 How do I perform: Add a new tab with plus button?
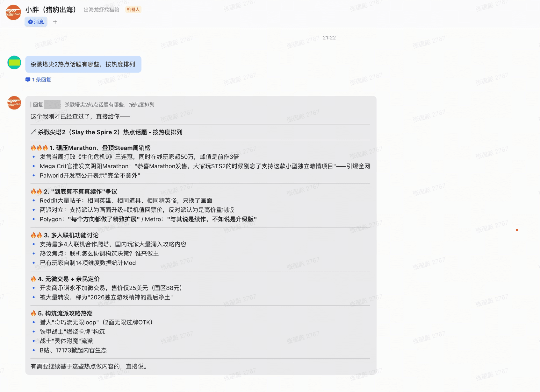[55, 22]
